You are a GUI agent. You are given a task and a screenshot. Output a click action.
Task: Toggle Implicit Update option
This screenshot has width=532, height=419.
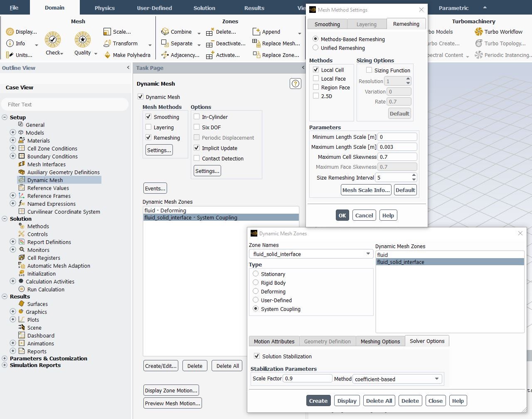[197, 148]
